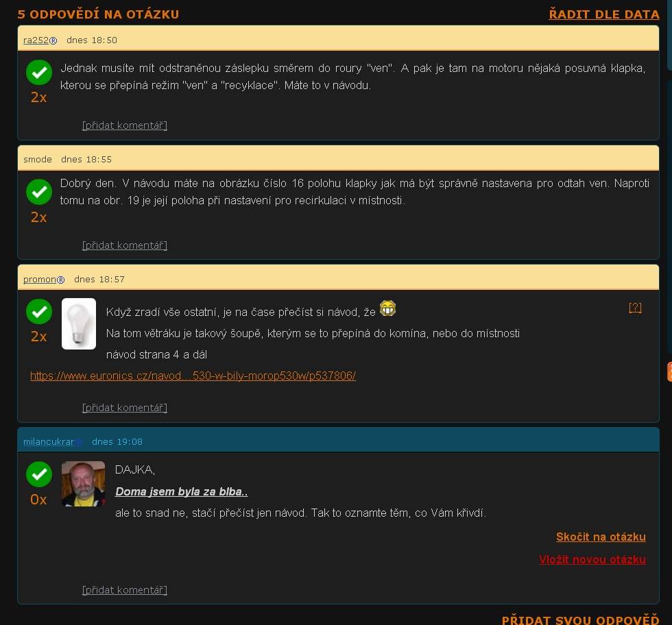Open the euronics.cz manual link

(193, 376)
